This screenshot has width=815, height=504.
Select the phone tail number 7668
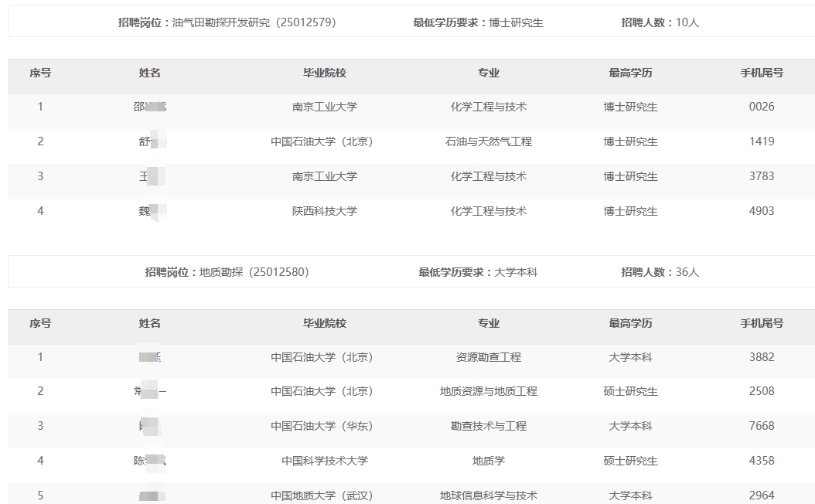pos(762,426)
